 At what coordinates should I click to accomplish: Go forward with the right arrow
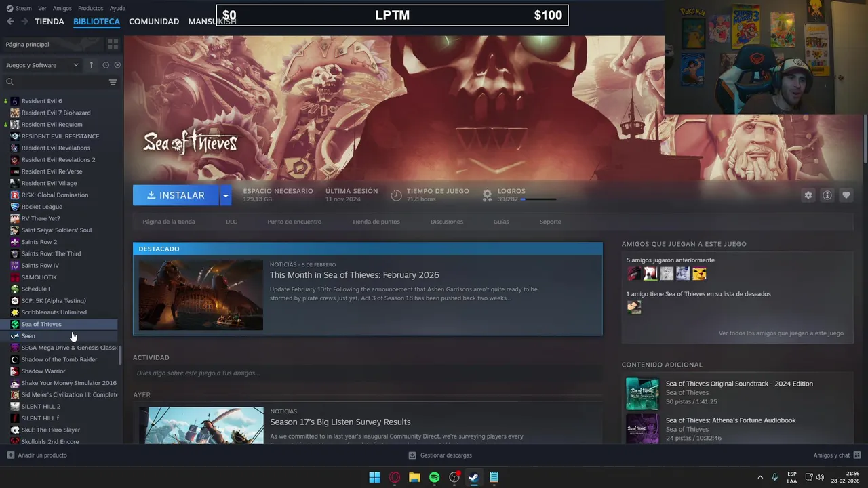pyautogui.click(x=24, y=22)
